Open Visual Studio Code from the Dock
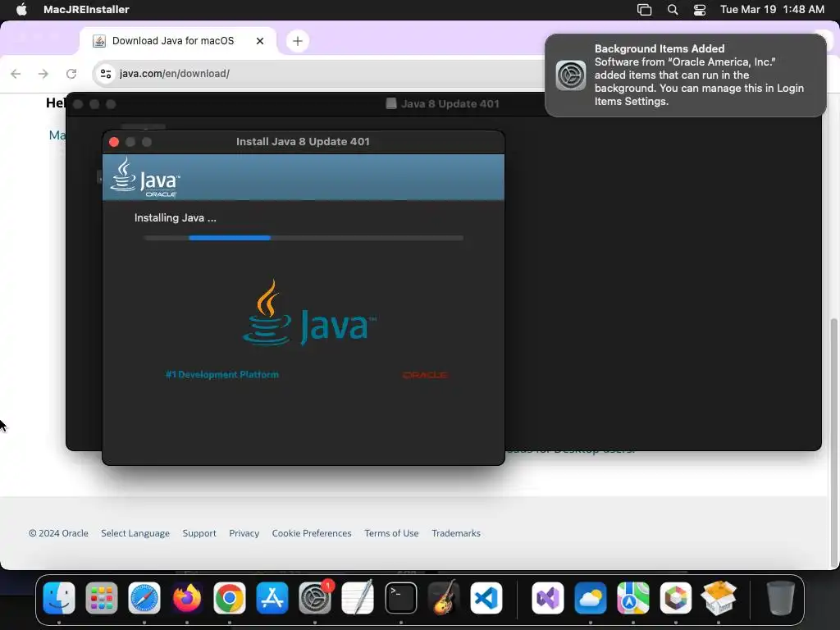Image resolution: width=840 pixels, height=630 pixels. coord(486,598)
